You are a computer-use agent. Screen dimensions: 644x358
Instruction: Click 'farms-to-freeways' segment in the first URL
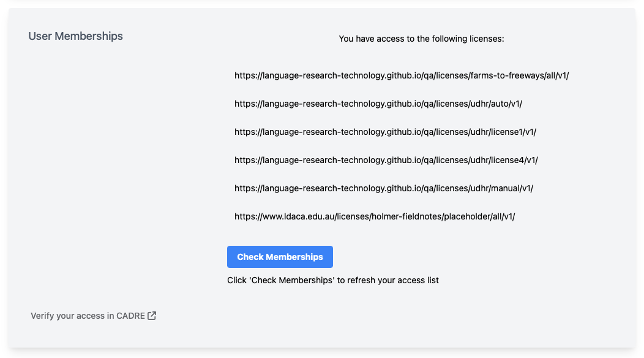pos(505,75)
